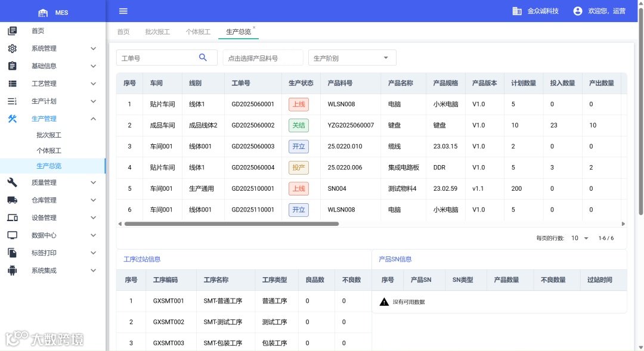The width and height of the screenshot is (644, 351).
Task: Expand the 系统集成 chevron
Action: 93,271
